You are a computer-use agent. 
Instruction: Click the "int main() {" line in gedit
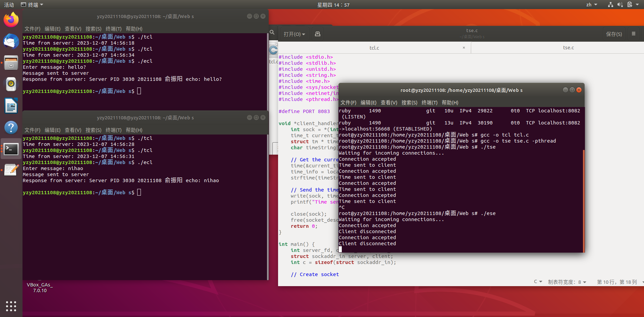297,244
